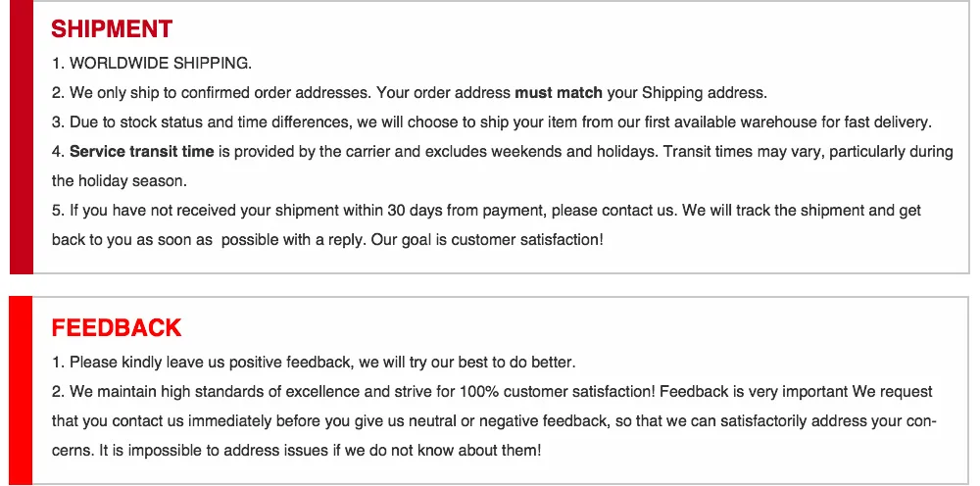The image size is (980, 486).
Task: Click the SHIPMENT heading
Action: [x=112, y=28]
